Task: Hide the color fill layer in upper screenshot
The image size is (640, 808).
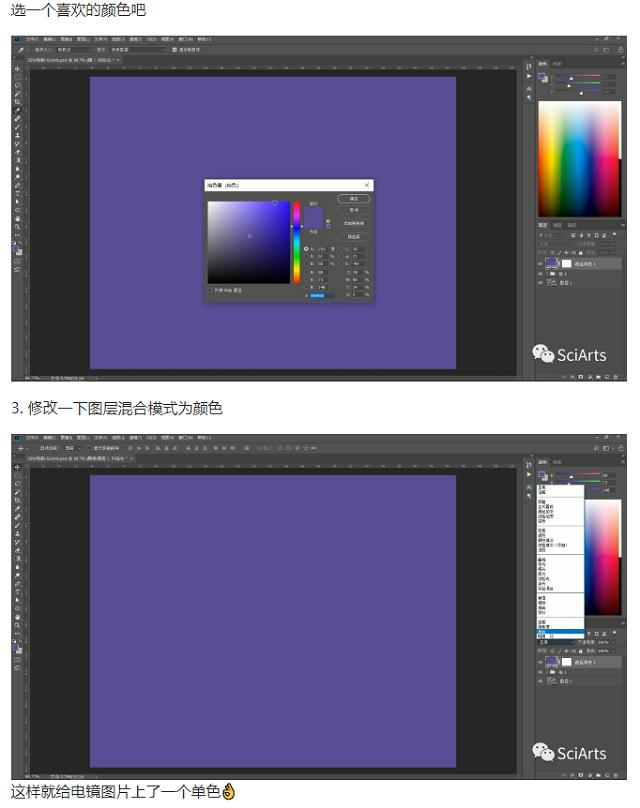Action: coord(541,263)
